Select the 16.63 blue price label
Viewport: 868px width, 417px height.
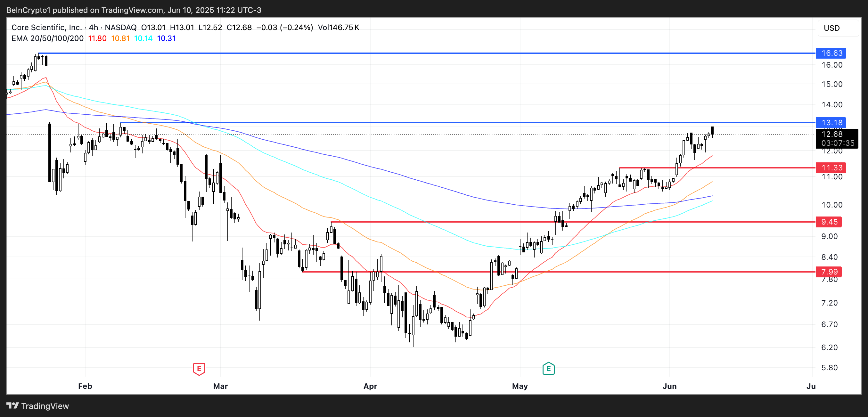click(831, 53)
